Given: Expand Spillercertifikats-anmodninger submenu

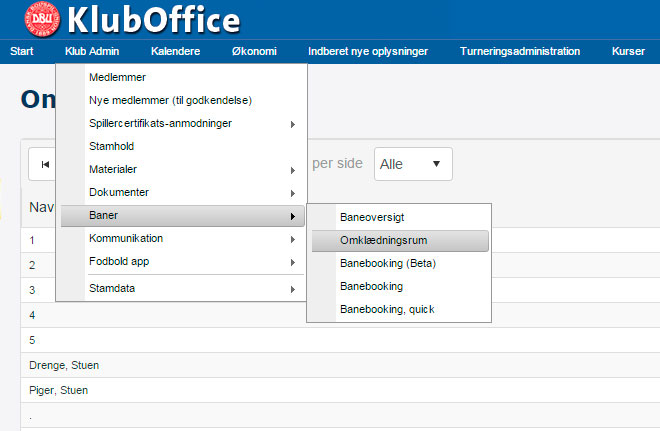Looking at the screenshot, I should 182,123.
